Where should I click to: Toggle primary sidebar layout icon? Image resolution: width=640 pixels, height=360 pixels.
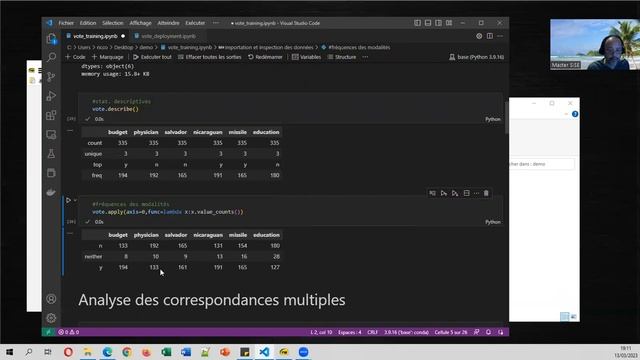click(417, 23)
